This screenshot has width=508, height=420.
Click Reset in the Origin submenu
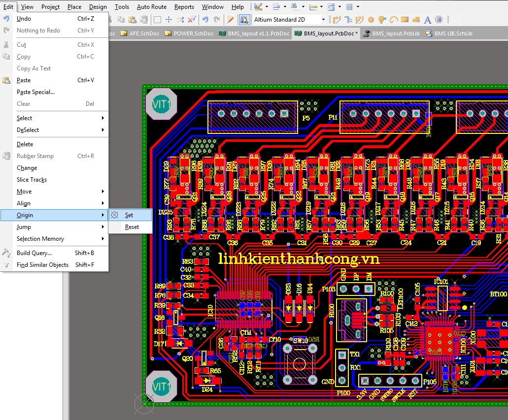click(132, 227)
